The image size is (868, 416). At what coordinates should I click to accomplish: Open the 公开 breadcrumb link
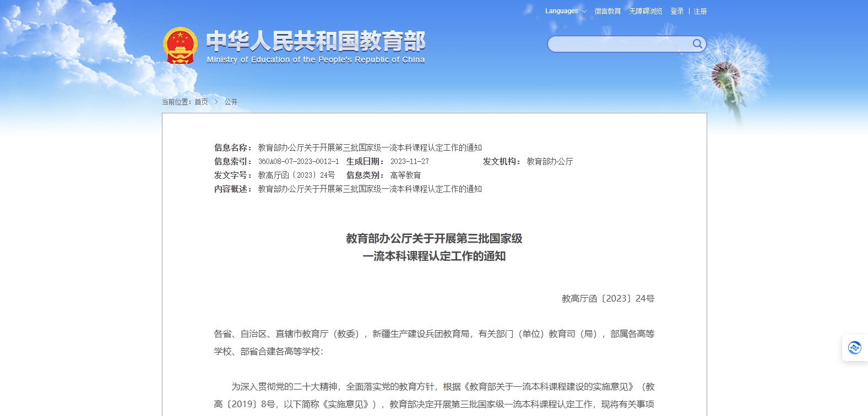click(231, 102)
